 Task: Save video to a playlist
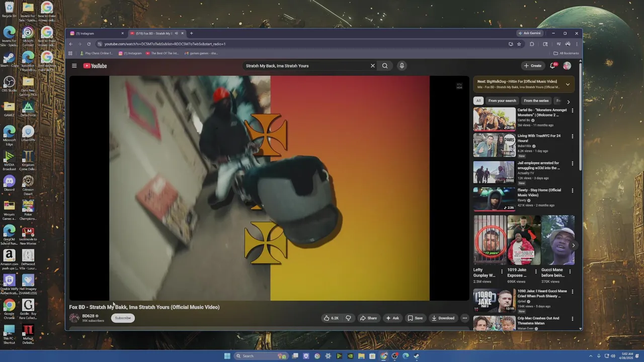pyautogui.click(x=415, y=318)
